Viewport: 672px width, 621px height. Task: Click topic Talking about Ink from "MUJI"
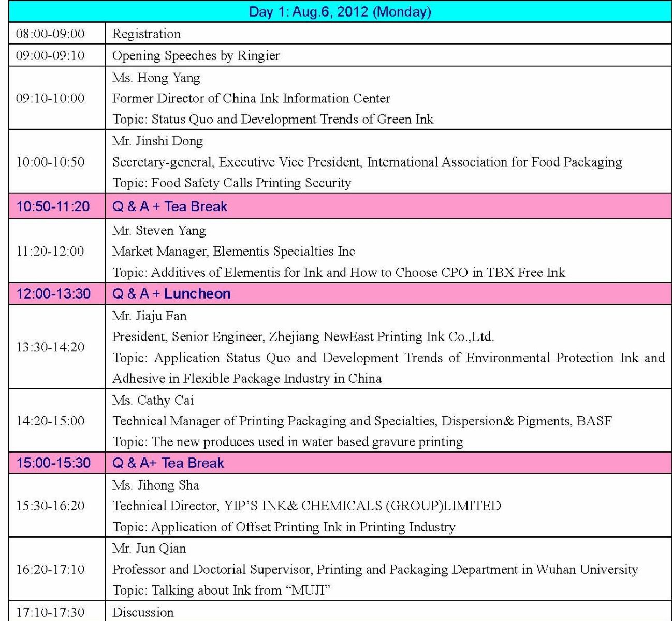tap(222, 590)
